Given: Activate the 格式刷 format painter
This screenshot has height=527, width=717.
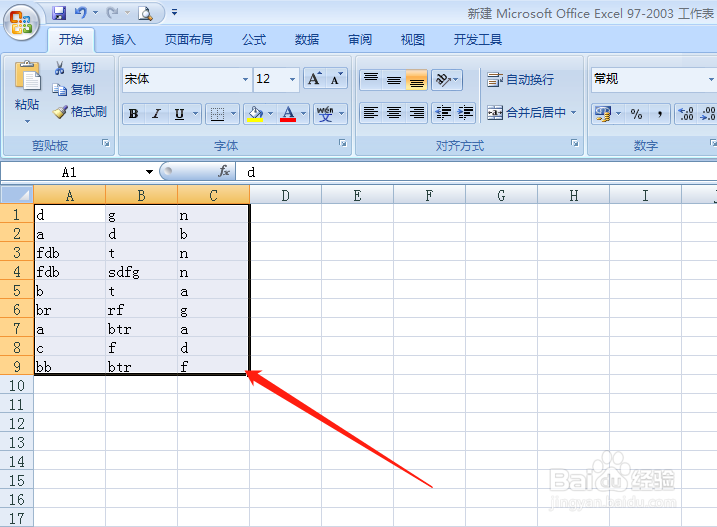Looking at the screenshot, I should (80, 112).
